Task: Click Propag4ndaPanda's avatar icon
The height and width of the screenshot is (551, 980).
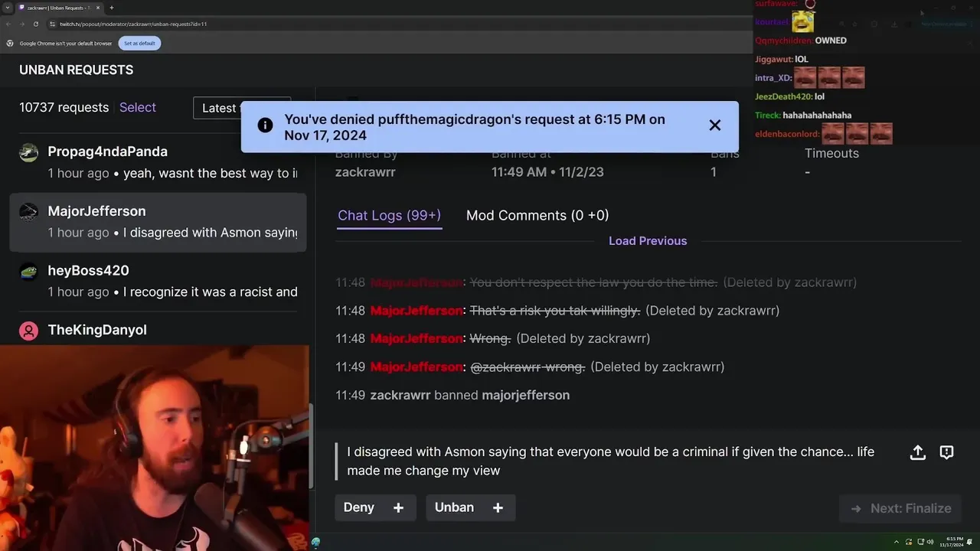Action: (x=28, y=152)
